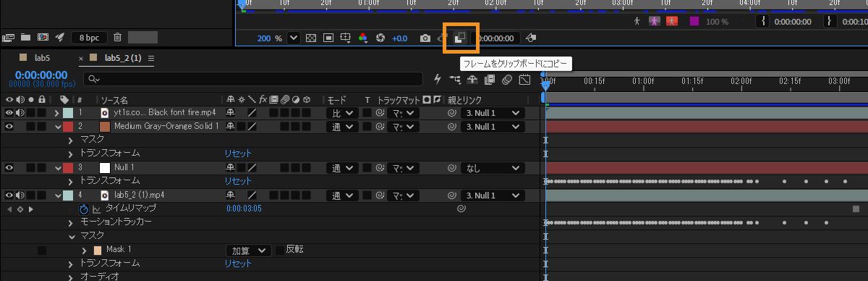Image resolution: width=868 pixels, height=281 pixels.
Task: Open composition mini-flowchart icon
Action: [456, 79]
